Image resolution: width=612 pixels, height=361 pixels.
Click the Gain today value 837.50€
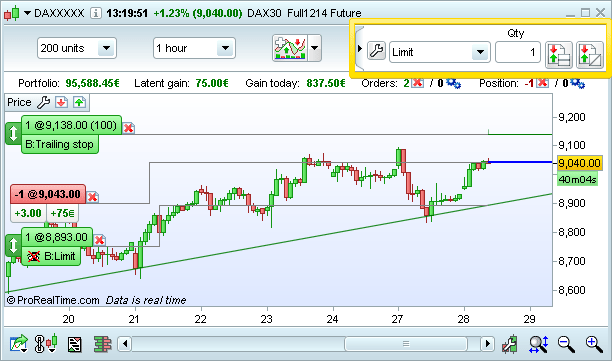pyautogui.click(x=326, y=83)
